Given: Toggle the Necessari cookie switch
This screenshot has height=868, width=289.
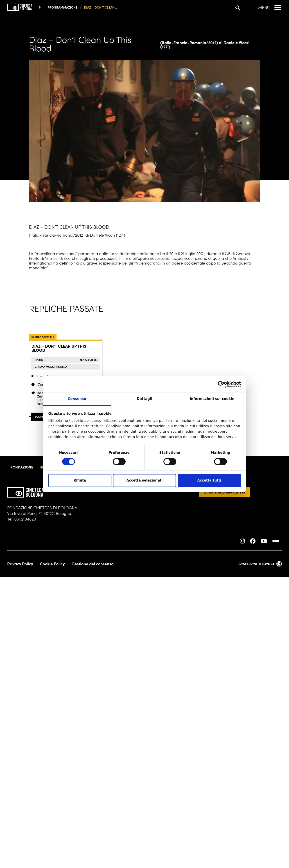Looking at the screenshot, I should point(68,461).
